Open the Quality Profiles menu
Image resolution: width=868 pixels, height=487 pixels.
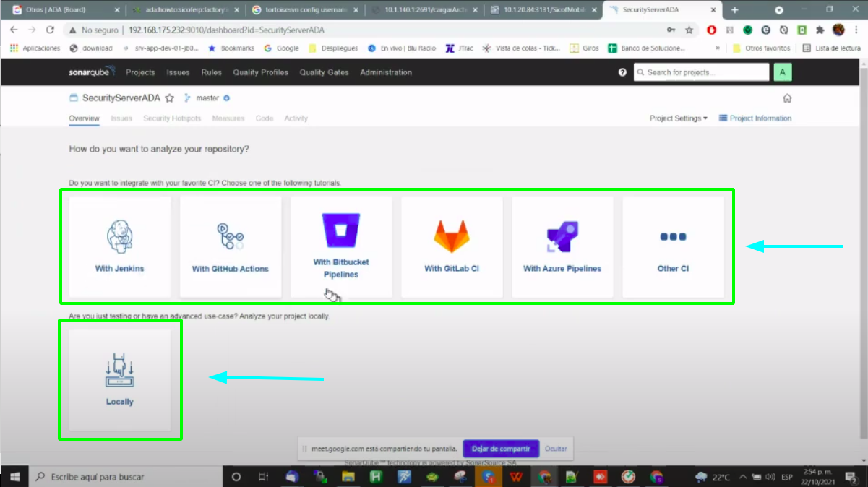pyautogui.click(x=260, y=72)
